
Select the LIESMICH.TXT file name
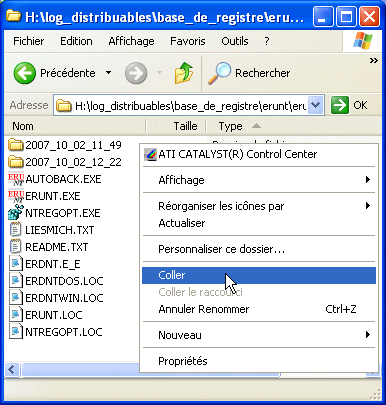tap(60, 230)
